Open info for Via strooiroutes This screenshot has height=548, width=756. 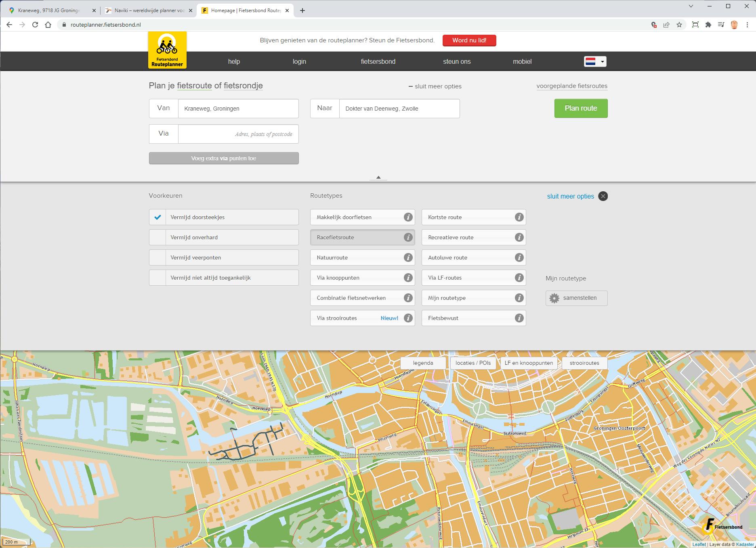407,318
